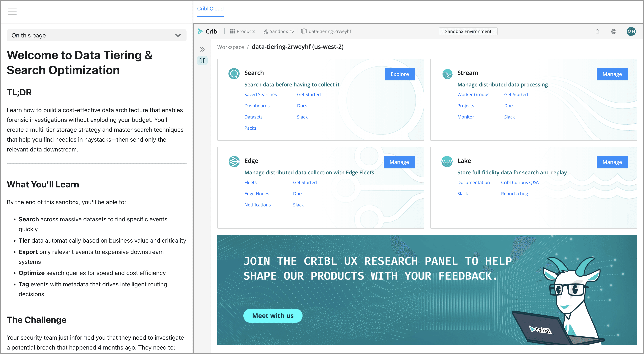Viewport: 644px width, 354px height.
Task: Click the Cribl logo icon
Action: coord(200,31)
